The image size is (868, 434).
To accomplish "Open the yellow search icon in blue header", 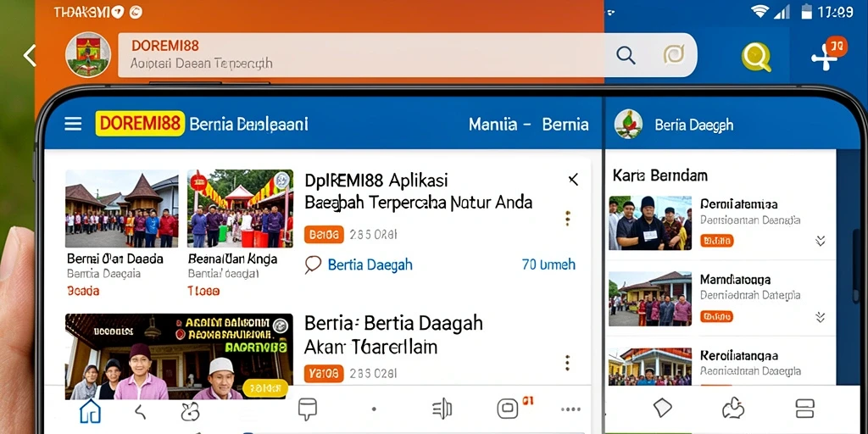I will [756, 57].
